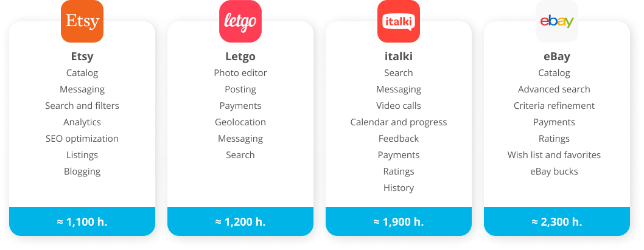The image size is (644, 250).
Task: Select the Etsy card title
Action: point(82,57)
